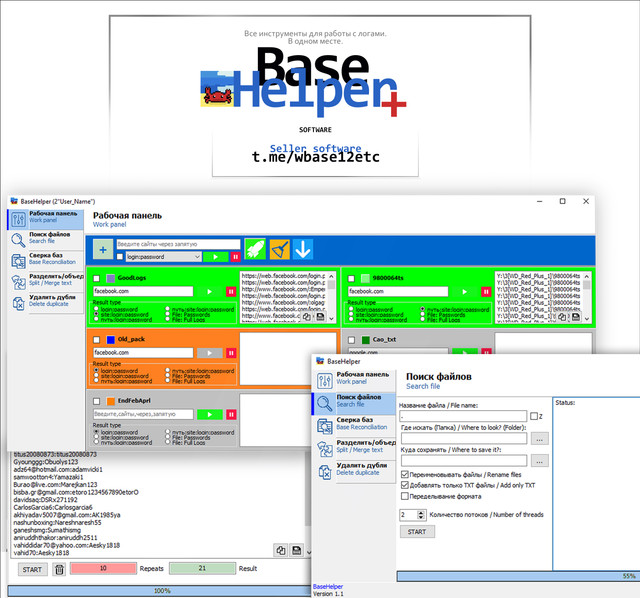Toggle Rename files checkbox
Image resolution: width=640 pixels, height=598 pixels.
click(x=404, y=474)
